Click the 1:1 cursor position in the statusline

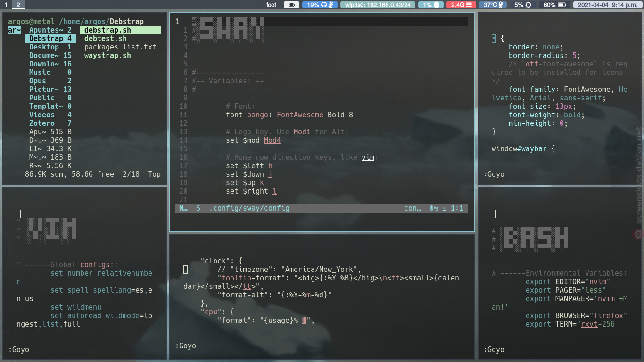tap(457, 208)
